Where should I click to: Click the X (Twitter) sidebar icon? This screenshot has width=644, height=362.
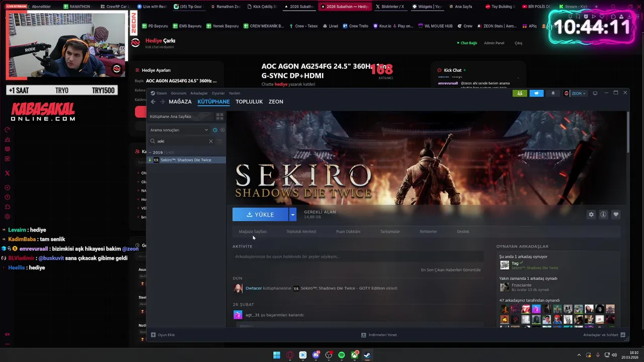coord(7,173)
